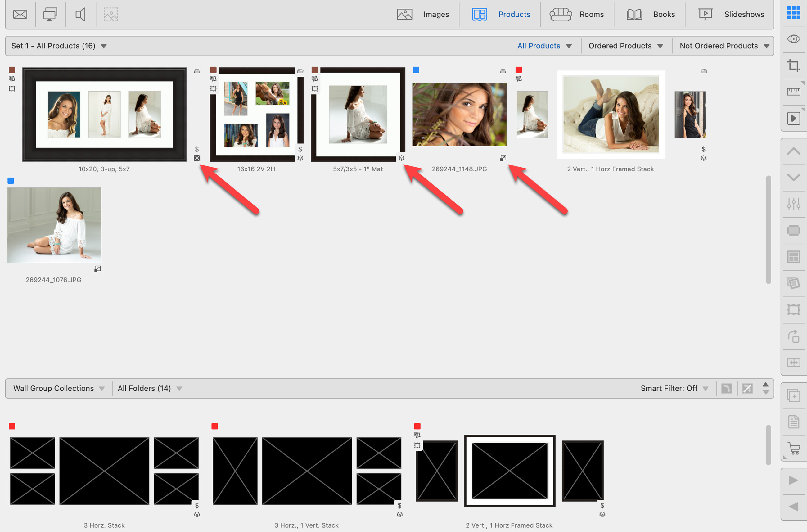Click blue color tag on 269244_1148.JPG
Viewport: 807px width, 532px height.
coord(416,70)
